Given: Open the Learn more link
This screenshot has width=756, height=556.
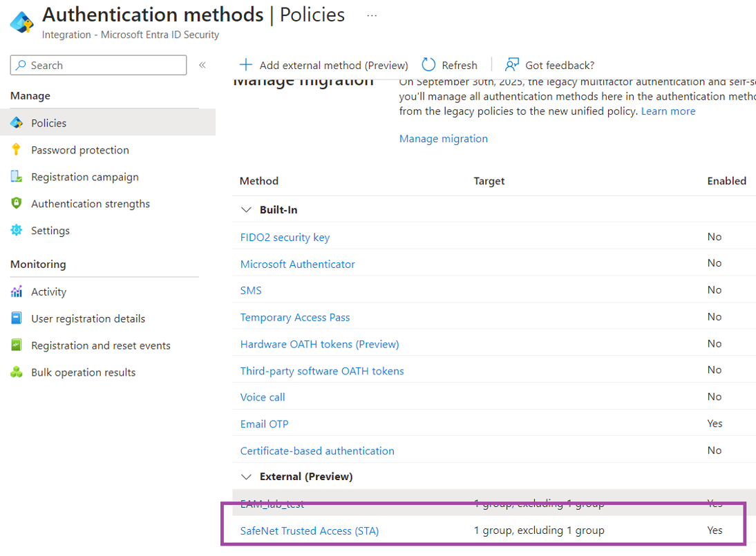Looking at the screenshot, I should tap(668, 111).
